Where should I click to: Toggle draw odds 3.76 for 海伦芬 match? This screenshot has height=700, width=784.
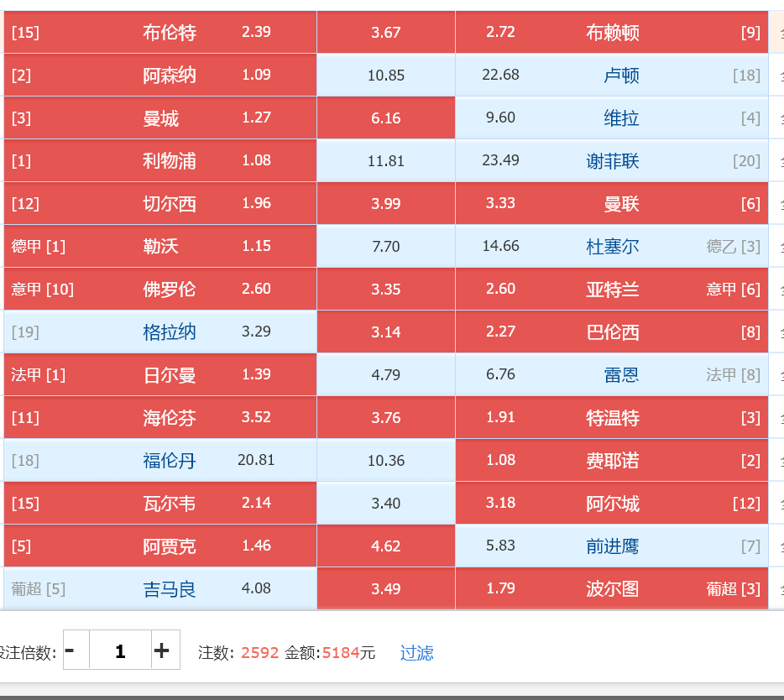pyautogui.click(x=386, y=417)
